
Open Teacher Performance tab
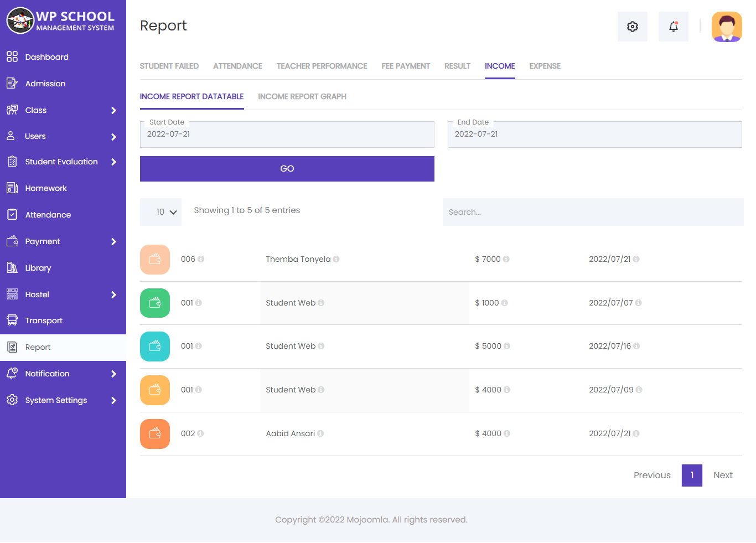(x=322, y=66)
